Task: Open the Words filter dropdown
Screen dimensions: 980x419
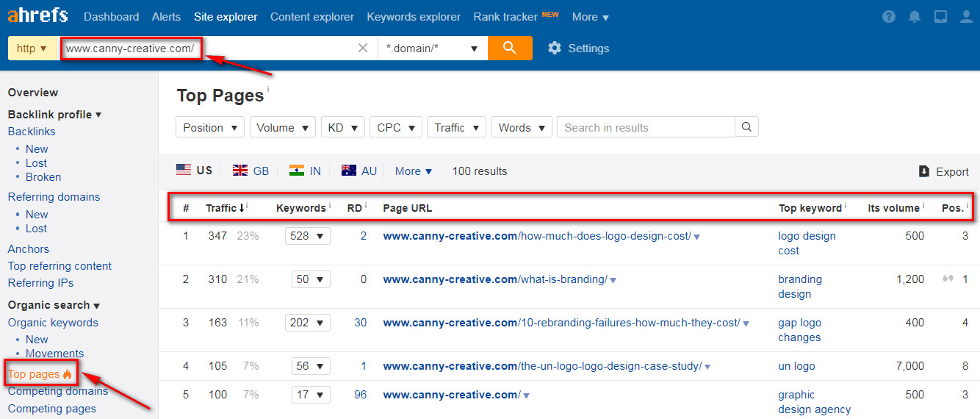Action: pos(522,127)
